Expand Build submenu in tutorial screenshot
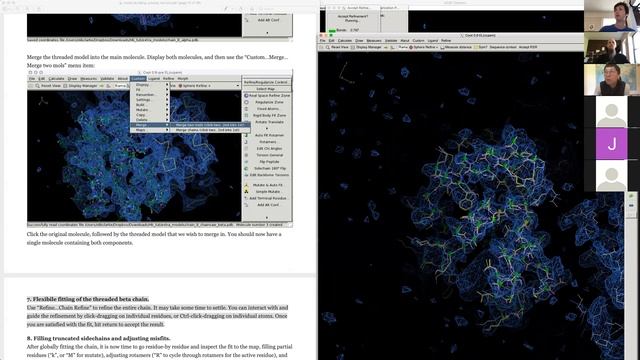 (149, 105)
